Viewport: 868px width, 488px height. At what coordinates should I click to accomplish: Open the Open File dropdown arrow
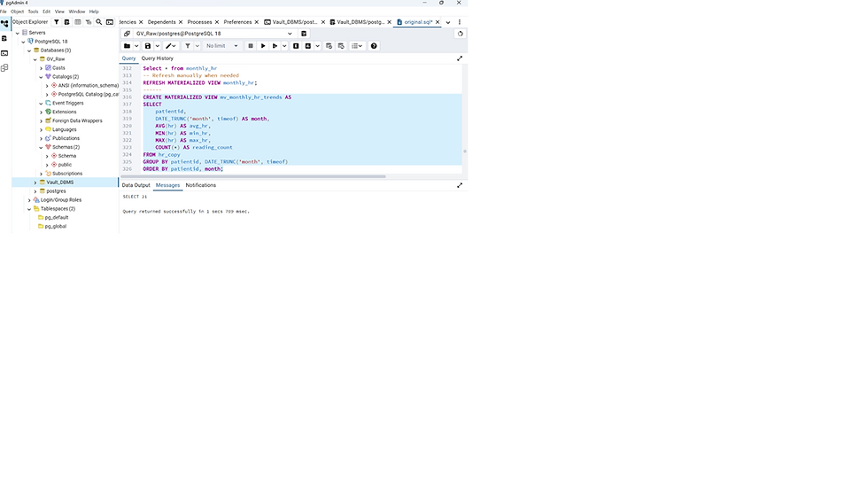coord(136,46)
